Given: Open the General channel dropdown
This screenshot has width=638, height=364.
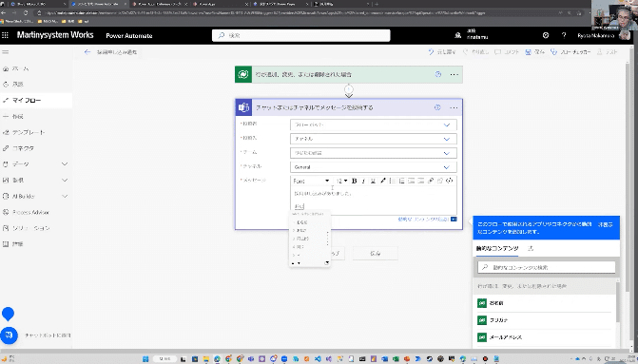Looking at the screenshot, I should coord(374,167).
